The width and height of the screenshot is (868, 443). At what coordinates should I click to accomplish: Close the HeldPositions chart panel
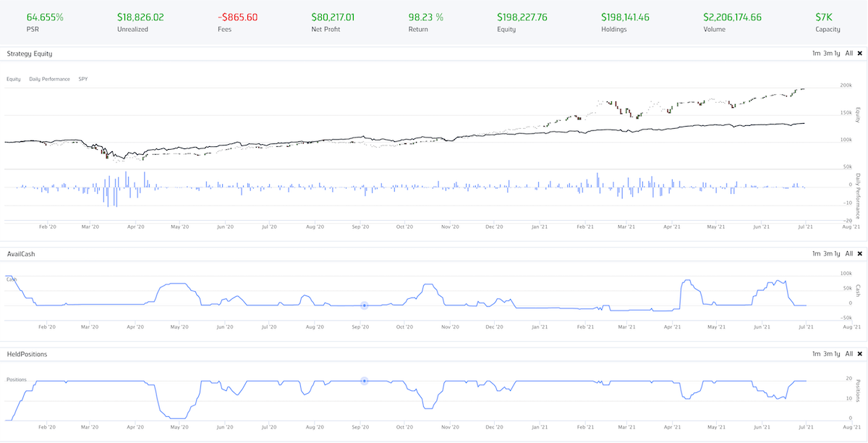[859, 354]
